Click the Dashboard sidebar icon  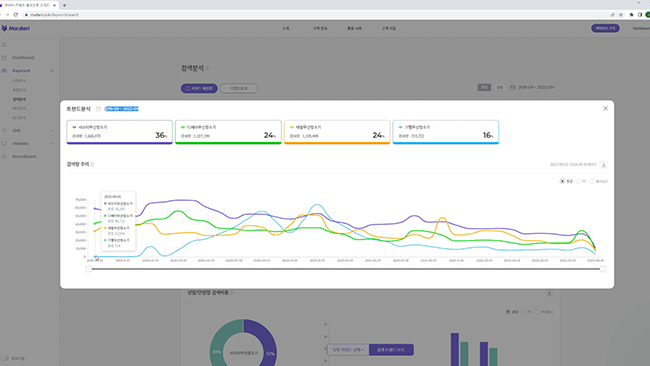coord(4,58)
